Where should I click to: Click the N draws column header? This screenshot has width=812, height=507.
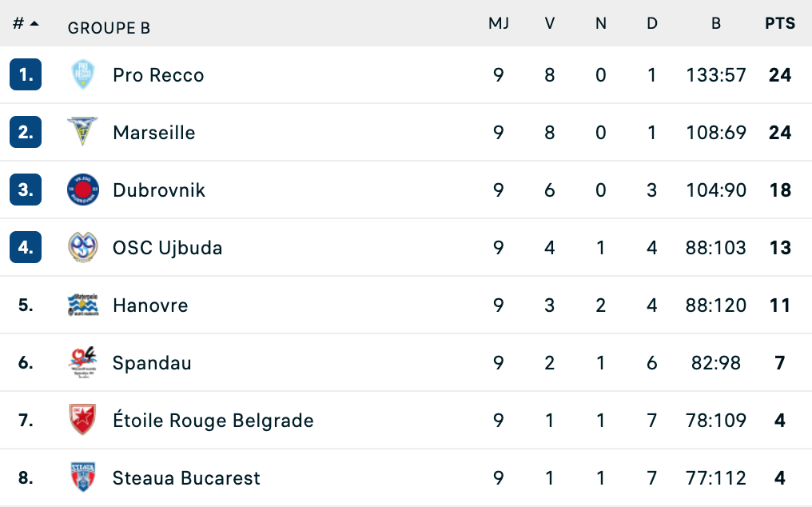click(601, 24)
